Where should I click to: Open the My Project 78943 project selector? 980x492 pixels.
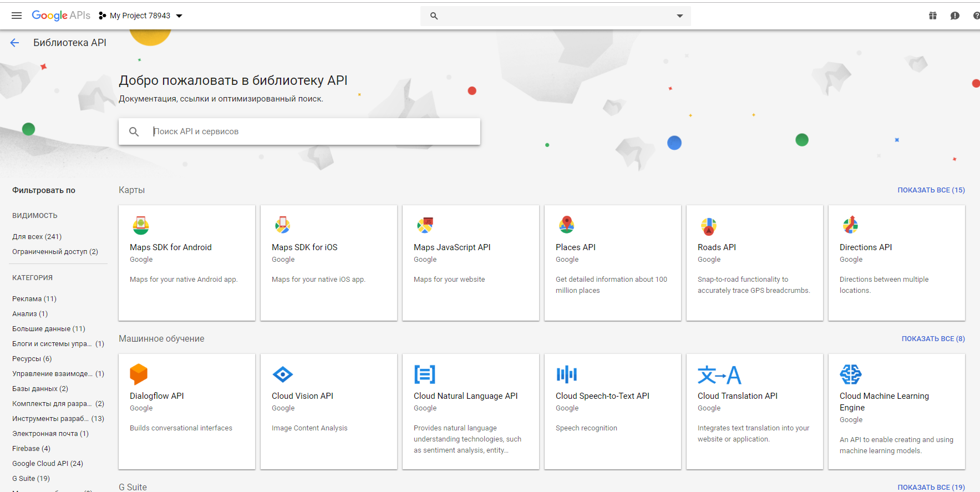(141, 16)
